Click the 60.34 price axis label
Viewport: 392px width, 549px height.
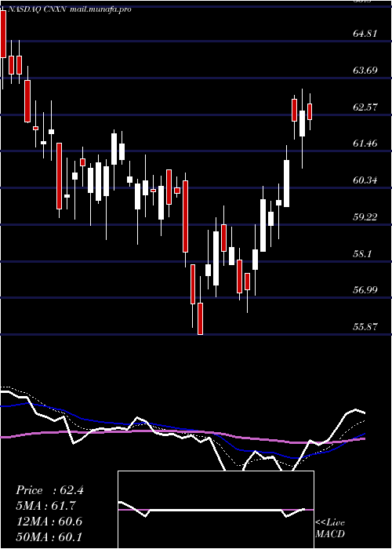click(365, 180)
